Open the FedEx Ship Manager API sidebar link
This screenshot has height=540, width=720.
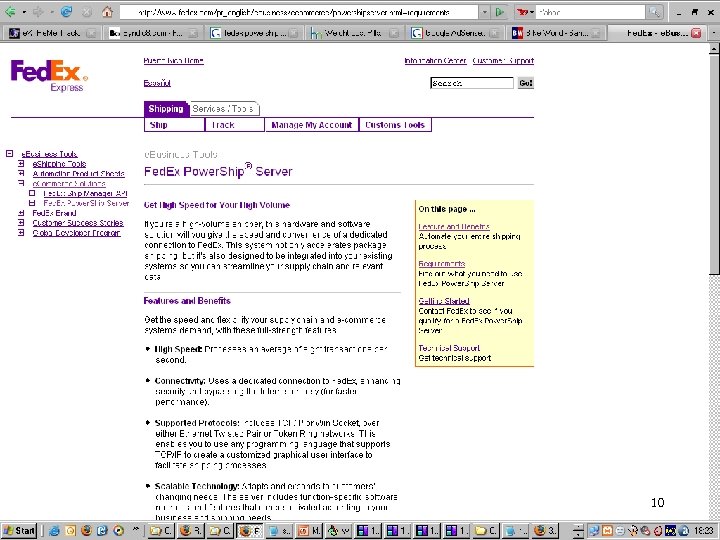tap(85, 194)
